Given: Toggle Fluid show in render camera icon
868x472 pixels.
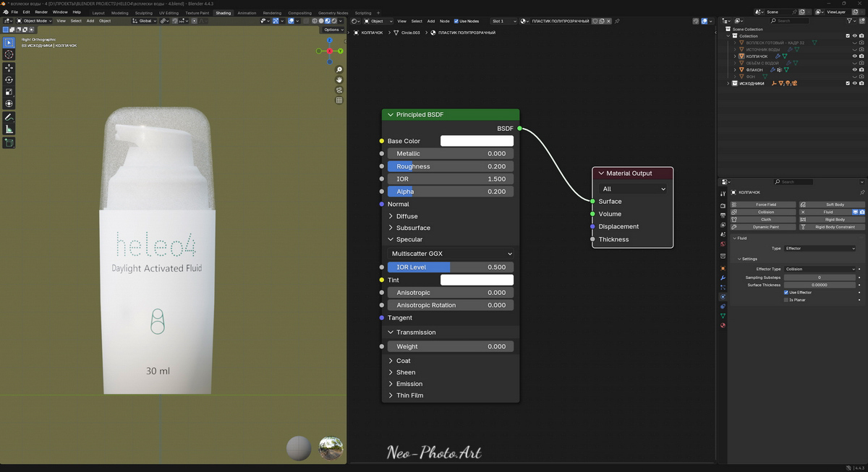Looking at the screenshot, I should [862, 212].
